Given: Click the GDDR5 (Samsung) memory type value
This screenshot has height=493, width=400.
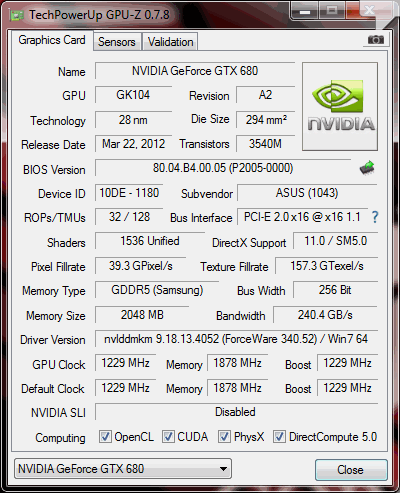Looking at the screenshot, I should (x=157, y=290).
